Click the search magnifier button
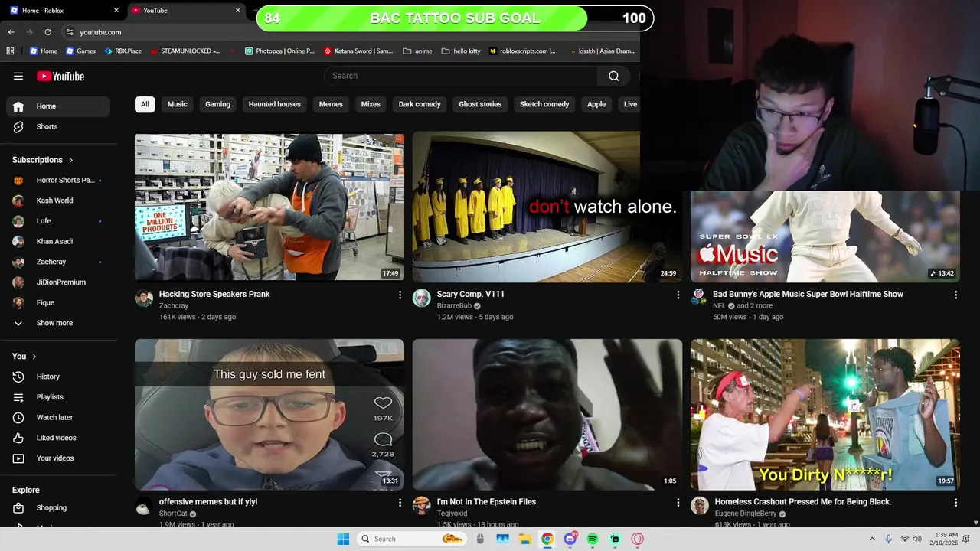The height and width of the screenshot is (551, 980). (x=613, y=76)
